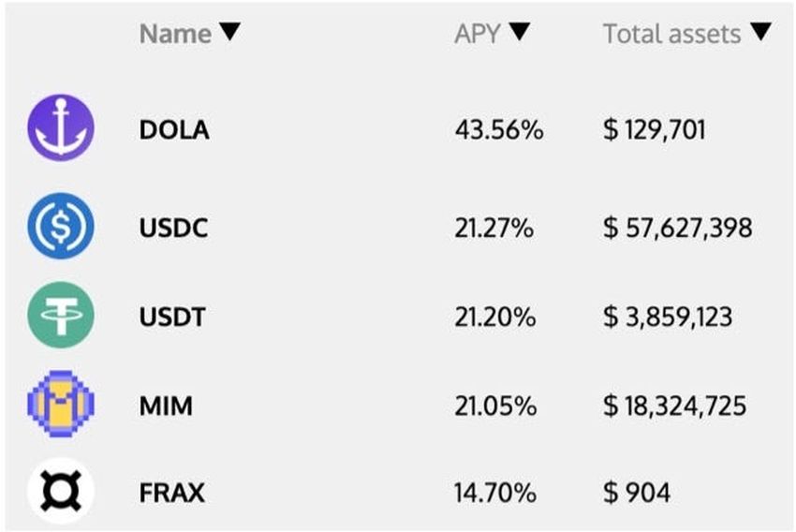Click MIM total assets $18,324,725
This screenshot has width=796, height=532.
674,406
